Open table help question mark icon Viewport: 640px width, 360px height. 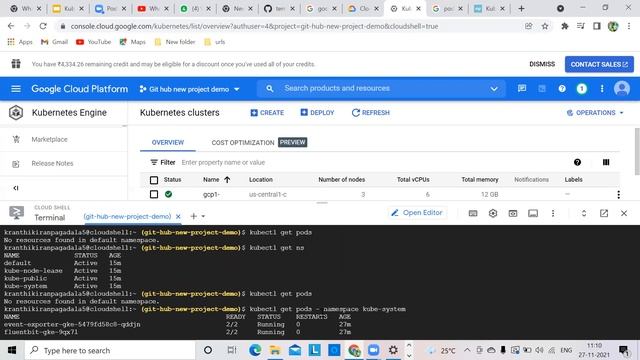point(577,162)
